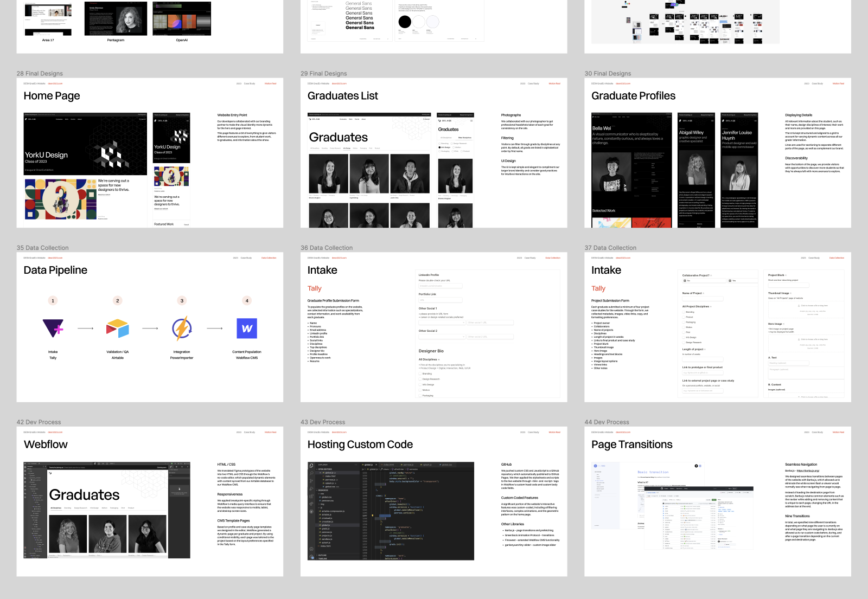Click the Info Design filter tab

click(346, 148)
